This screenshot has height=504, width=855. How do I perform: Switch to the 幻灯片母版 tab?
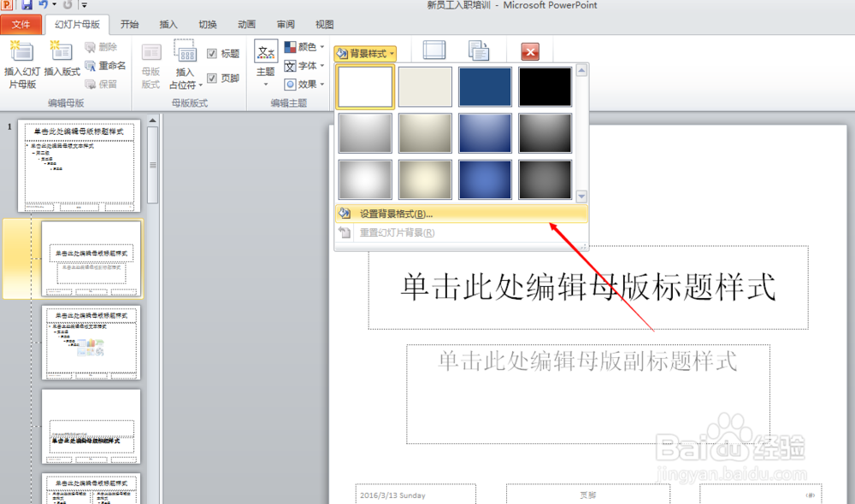77,25
